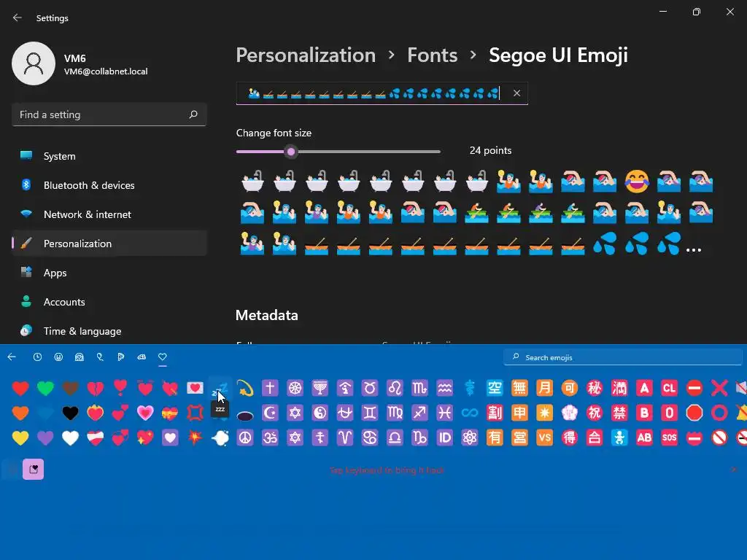Insert the red cross mark emoji
The width and height of the screenshot is (747, 560).
719,388
